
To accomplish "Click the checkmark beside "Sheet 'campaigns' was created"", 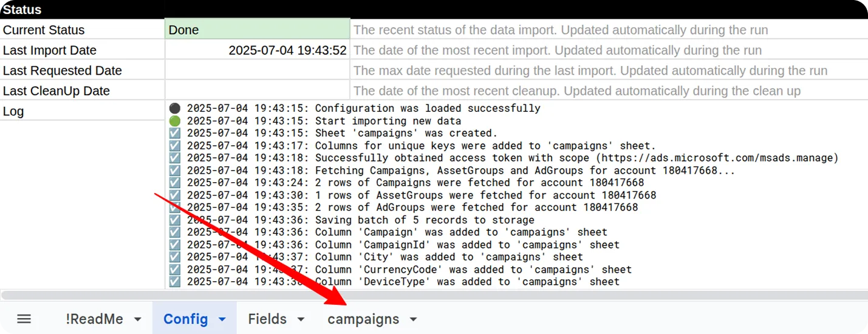I will pos(175,133).
